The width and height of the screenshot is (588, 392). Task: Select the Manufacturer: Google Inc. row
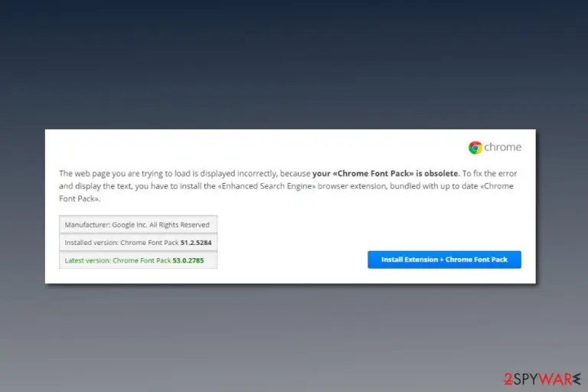point(138,224)
